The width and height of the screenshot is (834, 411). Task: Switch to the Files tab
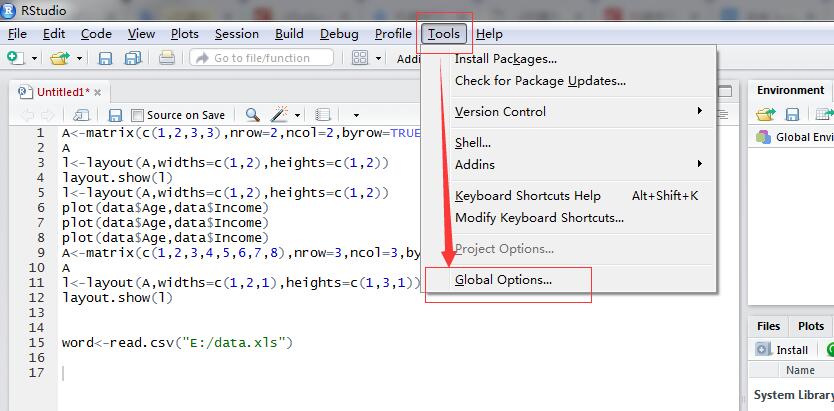click(769, 326)
